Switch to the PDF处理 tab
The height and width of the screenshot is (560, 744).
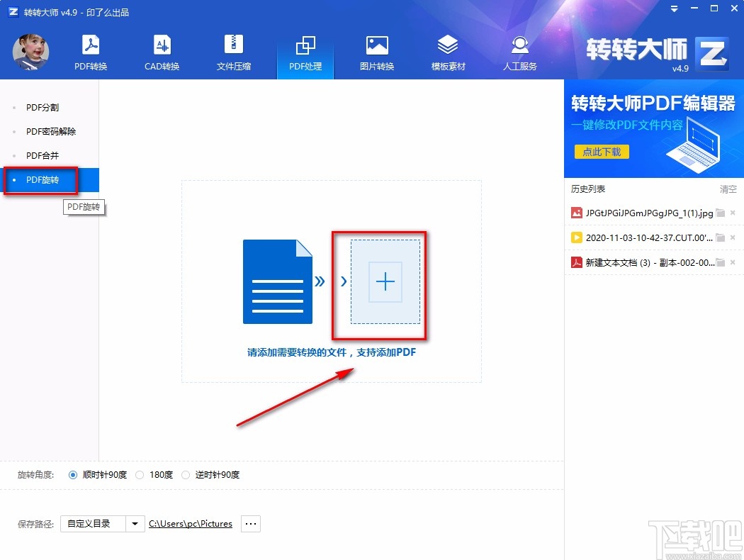click(x=305, y=52)
